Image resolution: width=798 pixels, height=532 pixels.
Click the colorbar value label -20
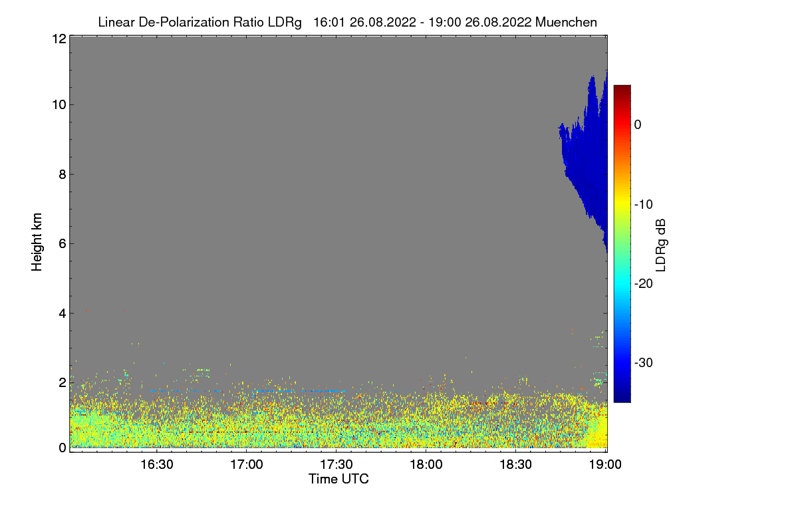[x=645, y=283]
